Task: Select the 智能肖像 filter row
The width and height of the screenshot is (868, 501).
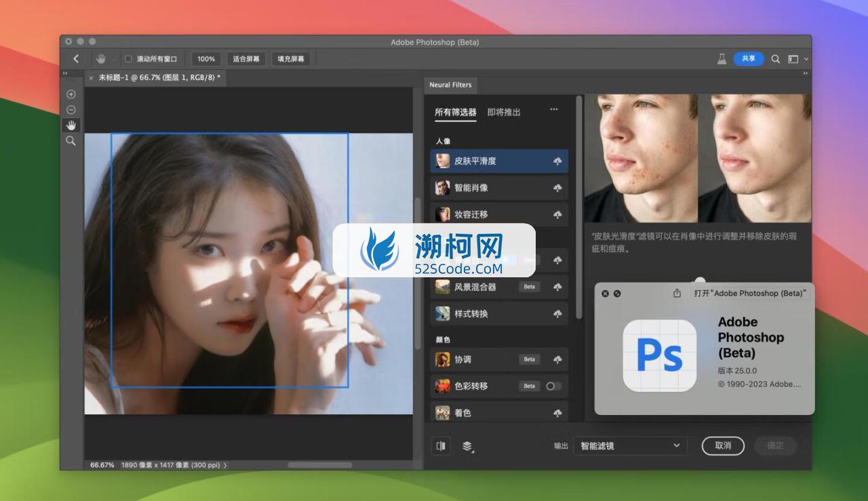Action: pos(499,188)
